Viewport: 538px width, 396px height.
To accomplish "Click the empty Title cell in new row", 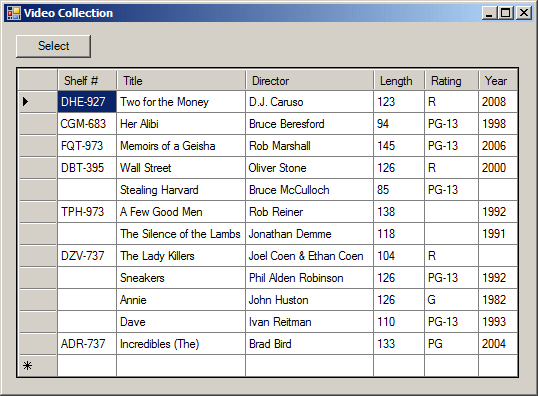I will click(181, 366).
